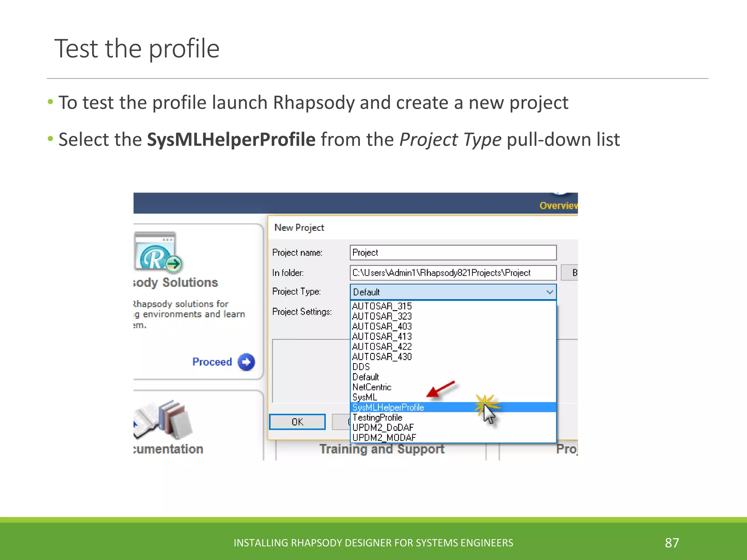Select SysMLHelperProfile highlighted entry
The height and width of the screenshot is (560, 747).
pos(453,407)
